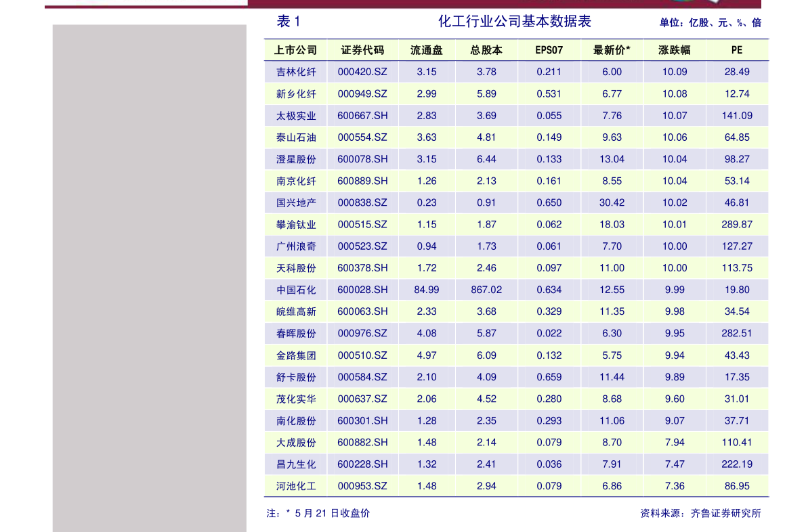Screen dimensions: 806x532
Task: Click PE value 222.19
Action: pyautogui.click(x=737, y=465)
